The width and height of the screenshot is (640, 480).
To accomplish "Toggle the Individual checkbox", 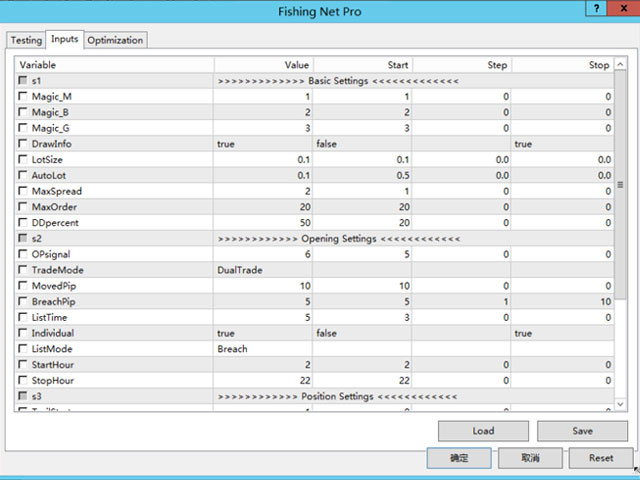I will tap(23, 333).
